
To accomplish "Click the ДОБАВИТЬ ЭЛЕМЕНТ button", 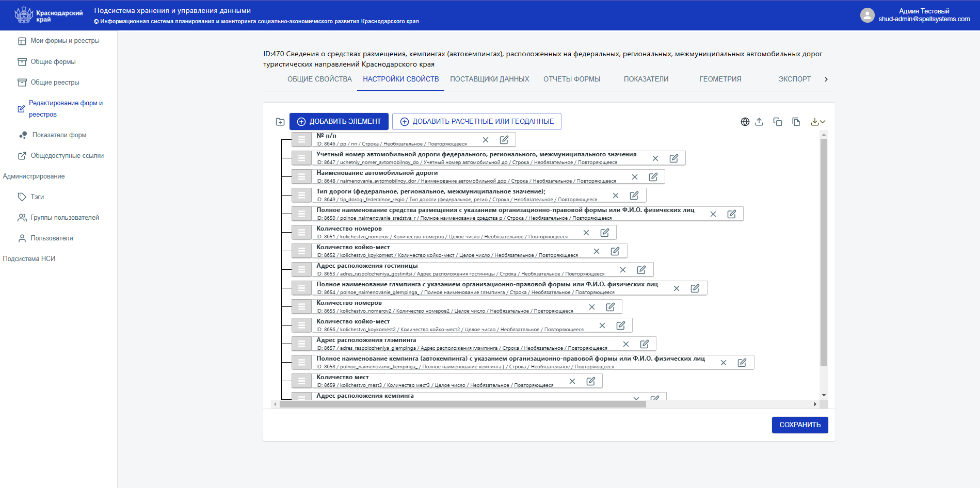I will [339, 121].
